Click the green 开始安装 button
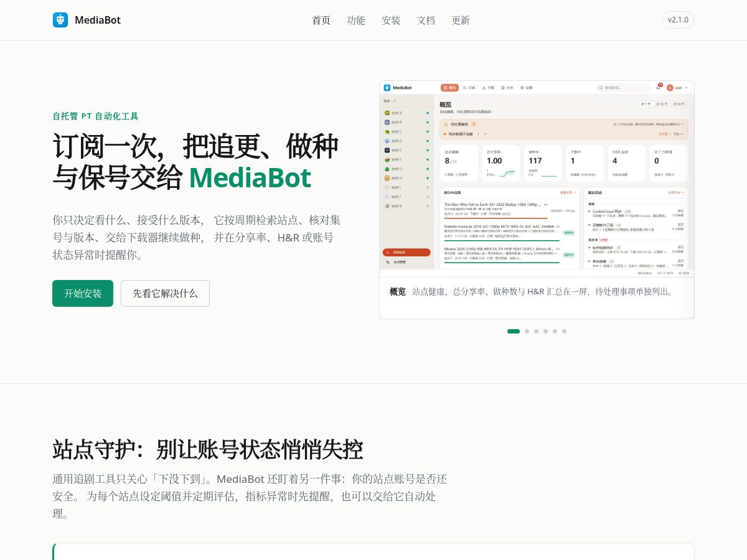 83,293
